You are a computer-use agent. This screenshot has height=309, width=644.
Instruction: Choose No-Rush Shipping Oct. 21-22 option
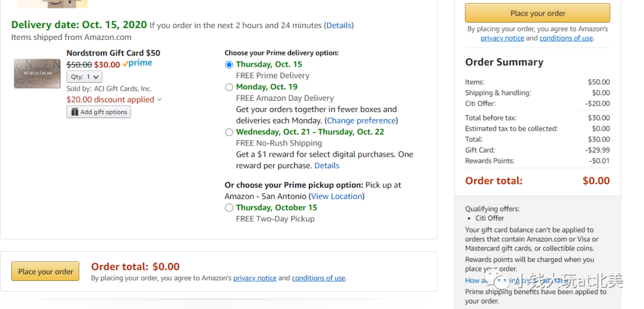coord(229,132)
